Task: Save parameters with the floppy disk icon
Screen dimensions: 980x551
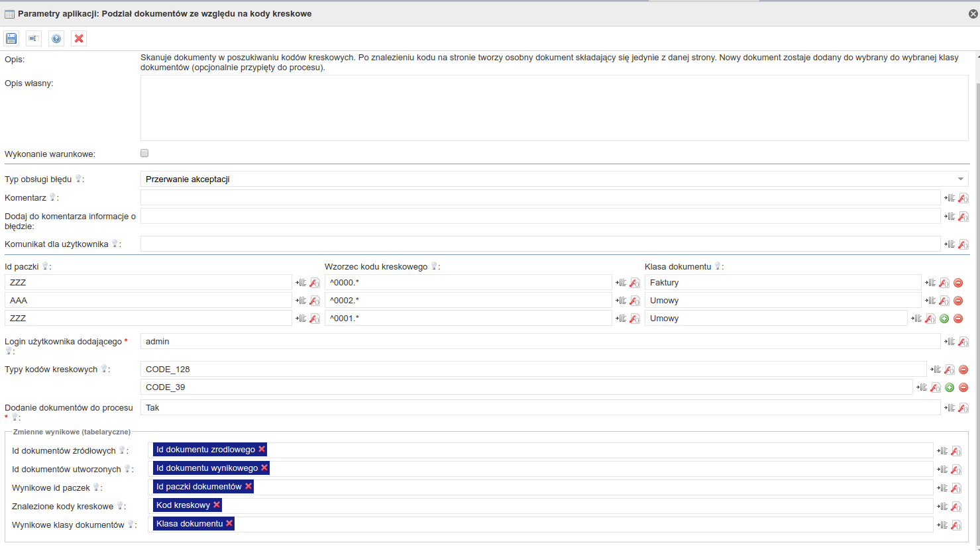Action: click(x=11, y=38)
